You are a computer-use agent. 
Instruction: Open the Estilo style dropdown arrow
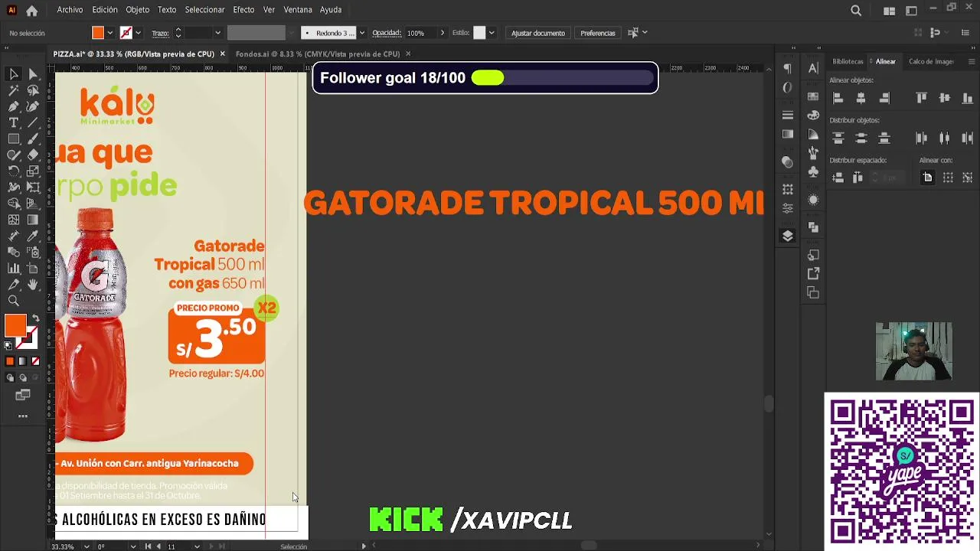point(492,33)
